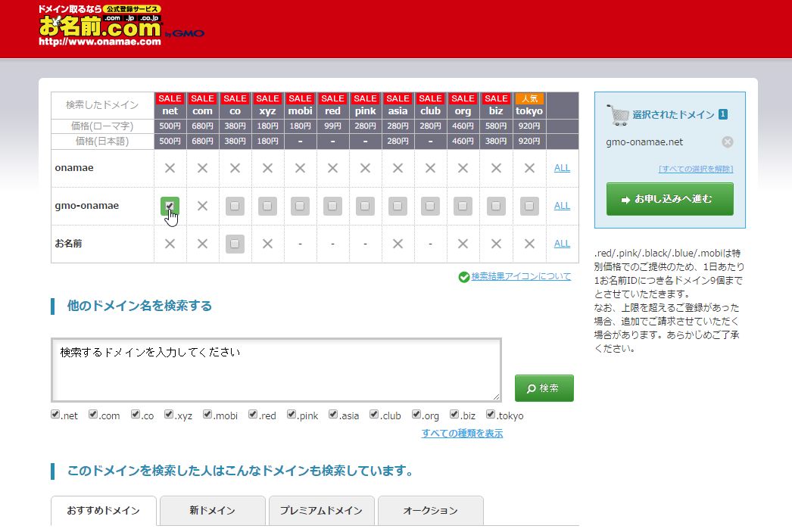Click お申し込みへ進む button
The width and height of the screenshot is (792, 532).
(x=670, y=199)
